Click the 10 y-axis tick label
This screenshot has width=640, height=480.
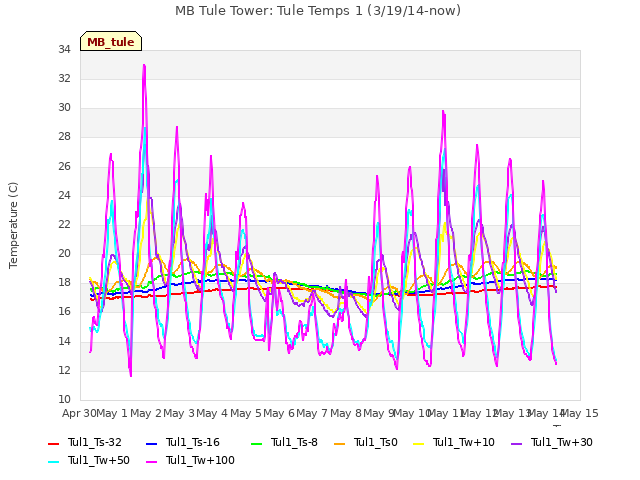pyautogui.click(x=64, y=400)
